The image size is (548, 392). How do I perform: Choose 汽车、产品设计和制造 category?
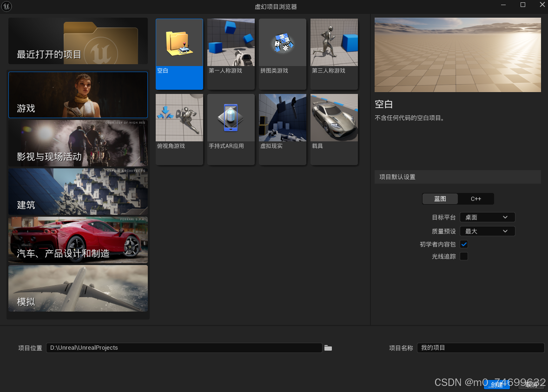tap(78, 240)
